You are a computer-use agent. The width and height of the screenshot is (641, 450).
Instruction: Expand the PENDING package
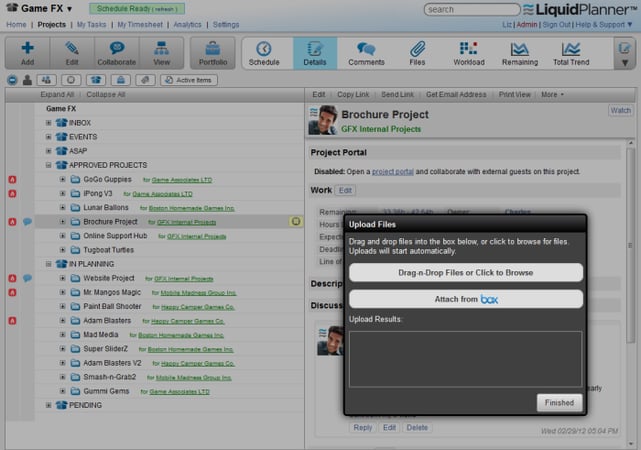click(49, 405)
